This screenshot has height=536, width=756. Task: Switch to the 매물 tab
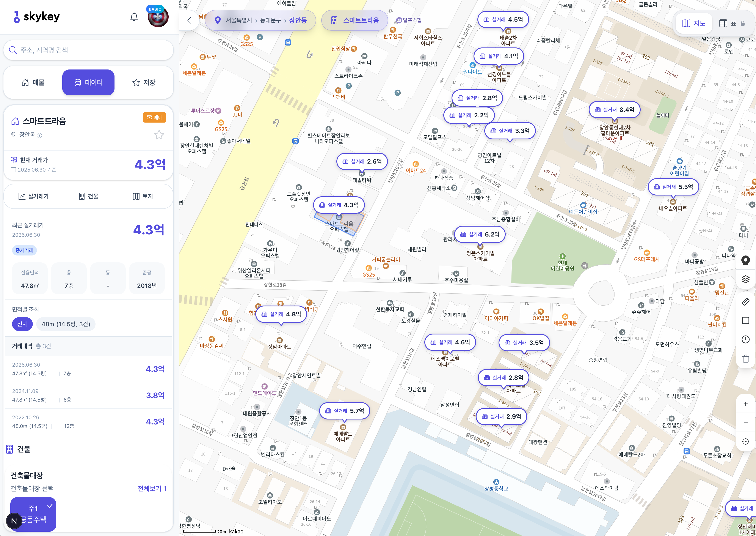coord(33,82)
